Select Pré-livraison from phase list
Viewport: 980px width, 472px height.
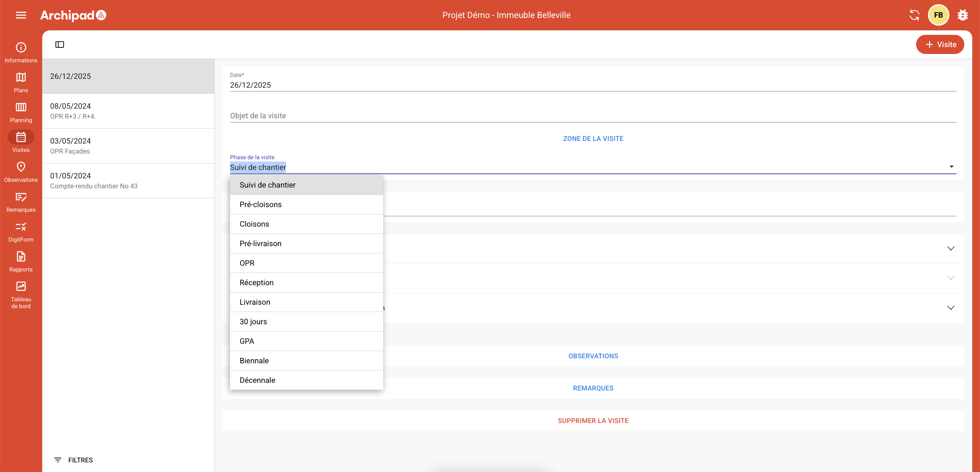(261, 243)
